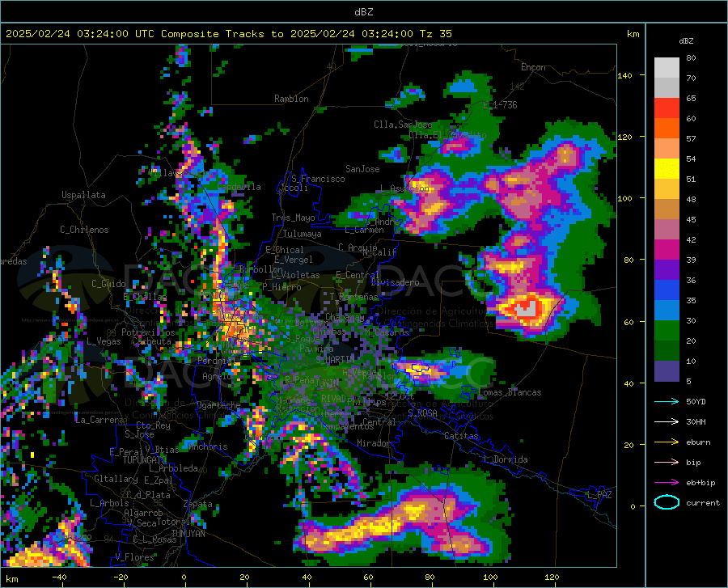Click the composite tracks timestamp header text
The height and width of the screenshot is (588, 728).
[228, 33]
